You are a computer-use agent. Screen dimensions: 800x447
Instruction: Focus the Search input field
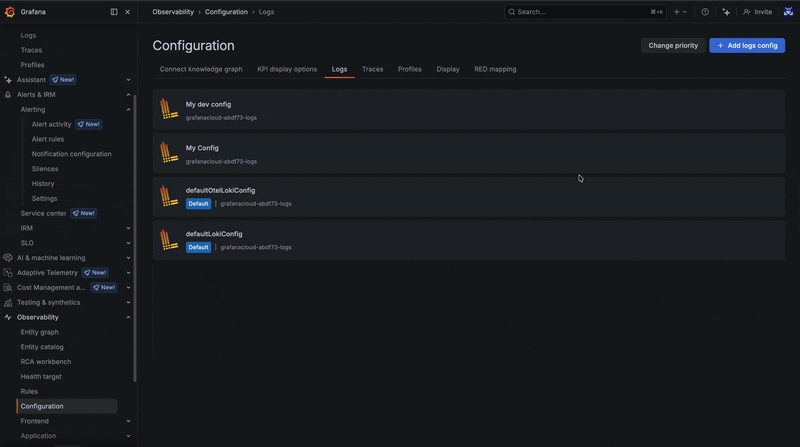click(585, 12)
